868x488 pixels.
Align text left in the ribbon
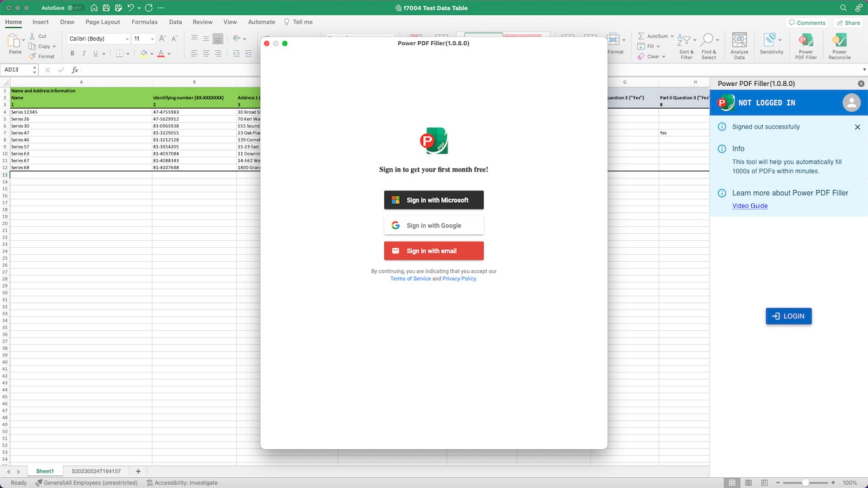click(194, 53)
